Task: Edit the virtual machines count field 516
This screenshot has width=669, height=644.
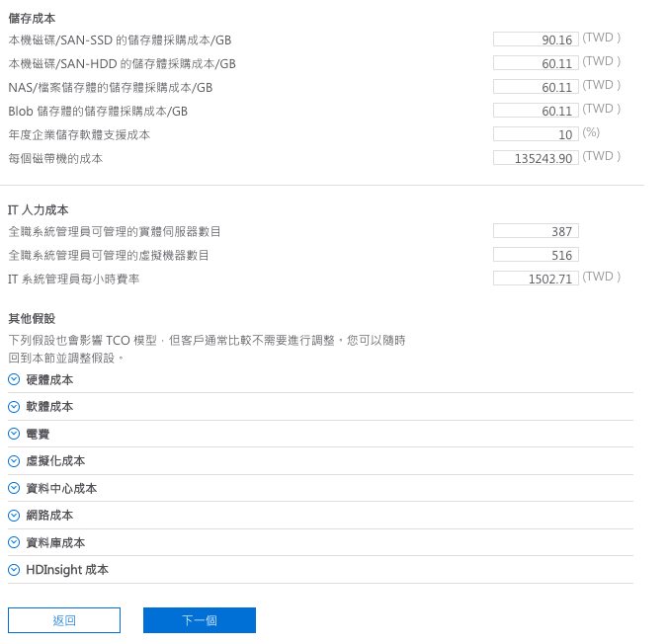Action: pos(536,255)
